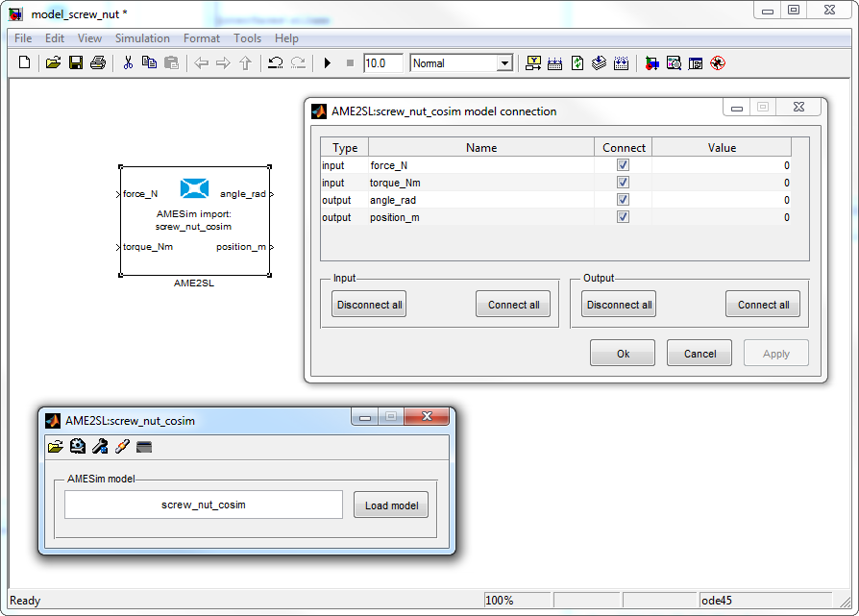
Task: Open the Library Browser icon
Action: click(651, 63)
